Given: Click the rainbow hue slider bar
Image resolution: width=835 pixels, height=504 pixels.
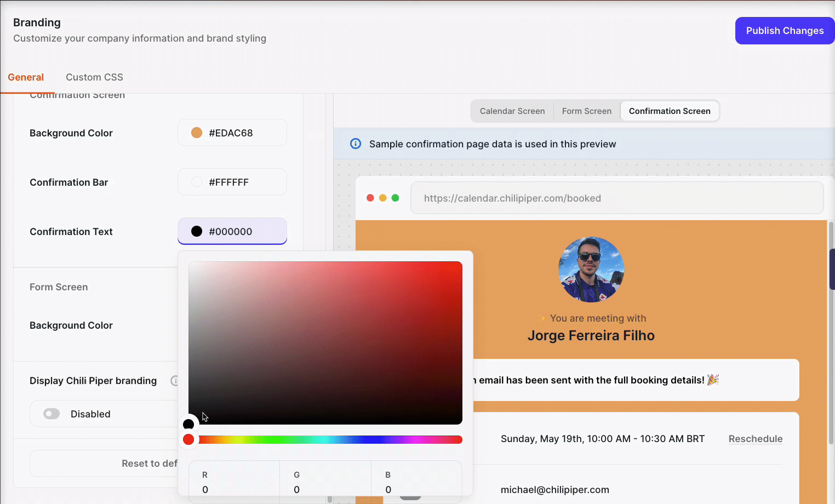Looking at the screenshot, I should tap(325, 439).
